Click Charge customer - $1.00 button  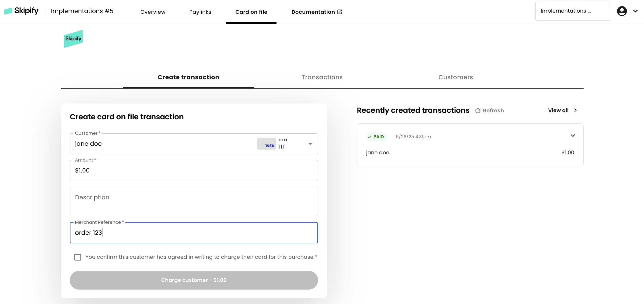[194, 280]
